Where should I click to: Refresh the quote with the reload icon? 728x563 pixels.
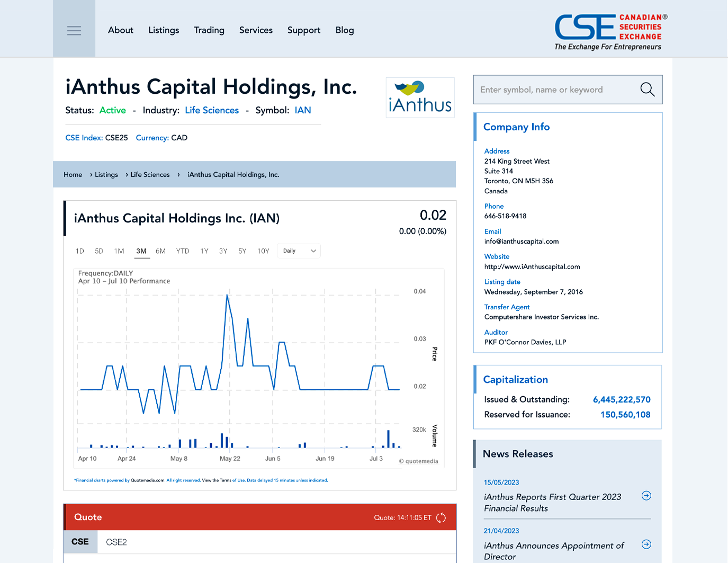(x=441, y=518)
